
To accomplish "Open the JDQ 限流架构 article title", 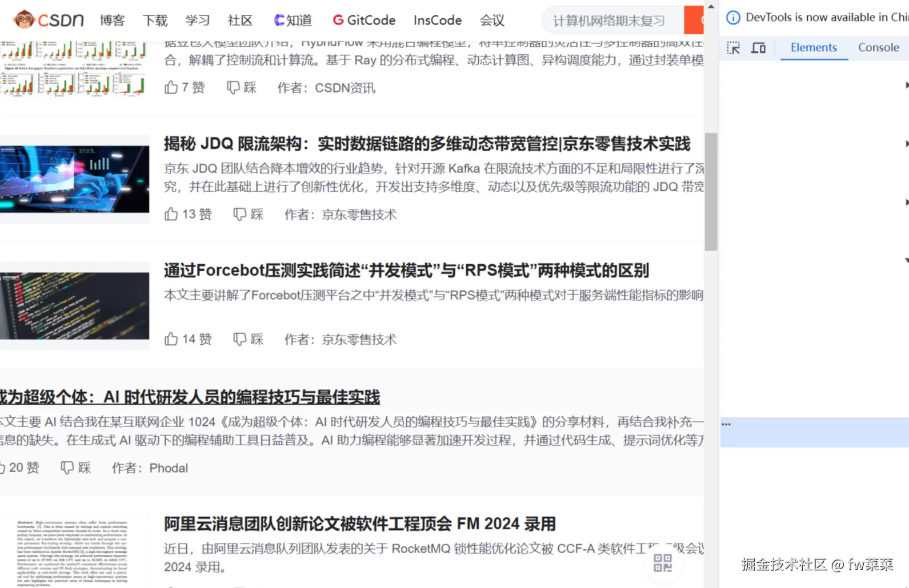I will (x=427, y=143).
